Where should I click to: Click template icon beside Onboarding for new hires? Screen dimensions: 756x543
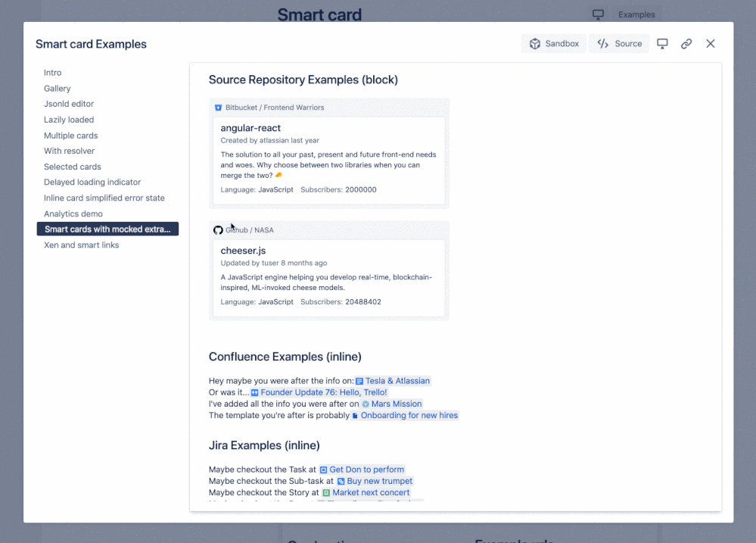355,416
